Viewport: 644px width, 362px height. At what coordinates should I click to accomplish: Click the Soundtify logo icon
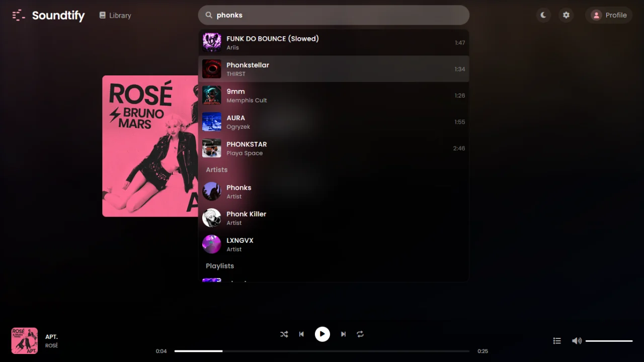point(19,15)
